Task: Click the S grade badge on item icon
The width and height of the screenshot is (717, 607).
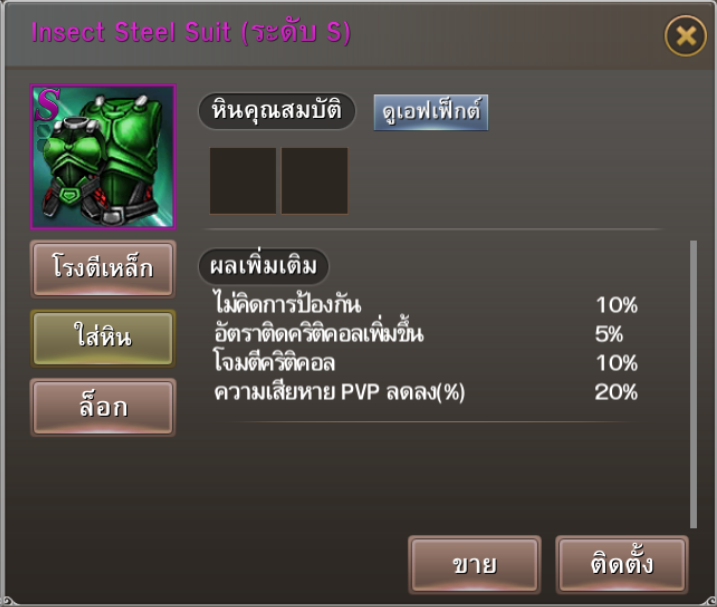Action: click(x=48, y=104)
